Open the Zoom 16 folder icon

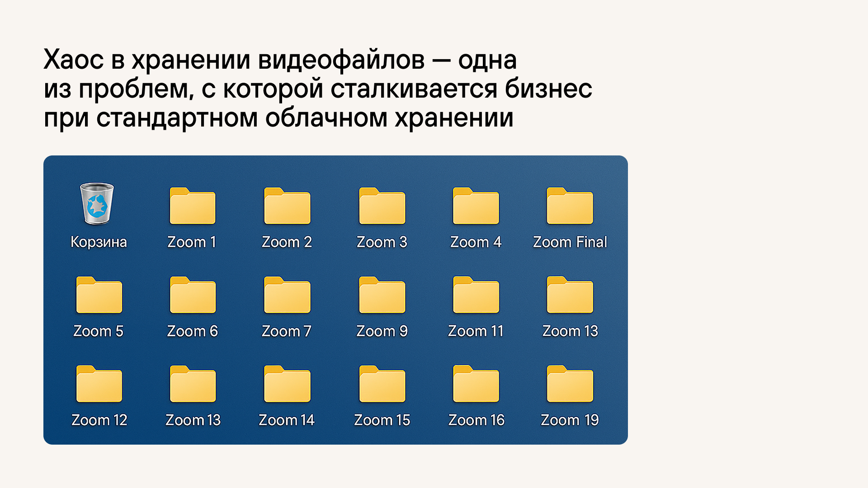pyautogui.click(x=476, y=385)
